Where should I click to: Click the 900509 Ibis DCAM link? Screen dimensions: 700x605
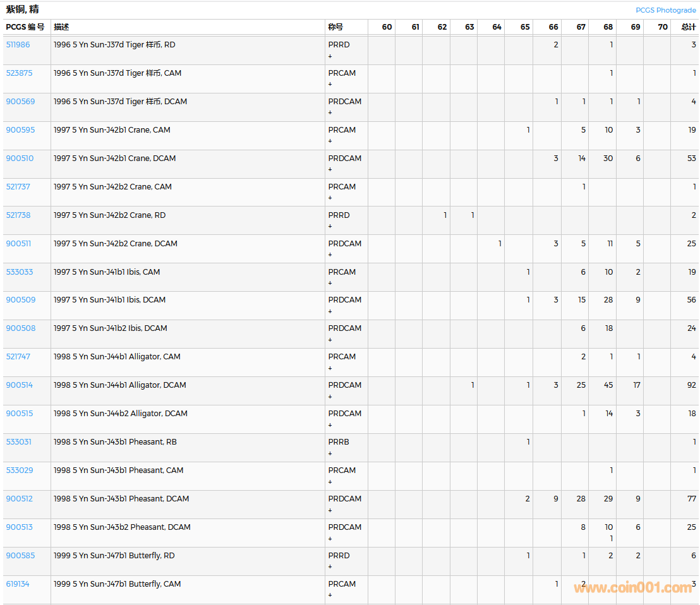pos(20,300)
